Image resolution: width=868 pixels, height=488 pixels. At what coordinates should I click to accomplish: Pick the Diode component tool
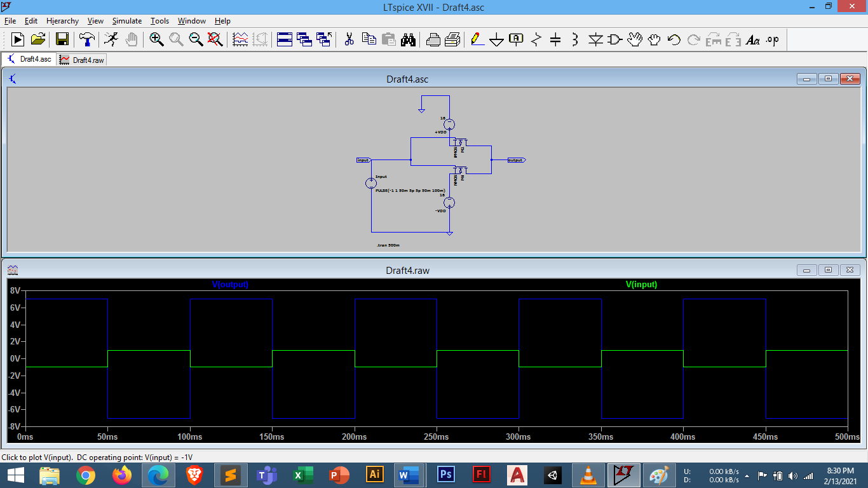coord(595,39)
